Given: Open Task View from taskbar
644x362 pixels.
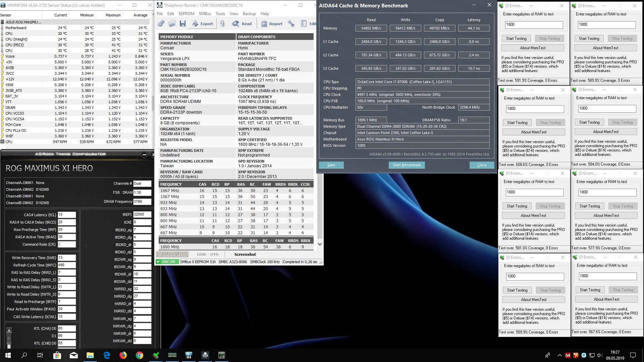Looking at the screenshot, I should tap(40, 355).
